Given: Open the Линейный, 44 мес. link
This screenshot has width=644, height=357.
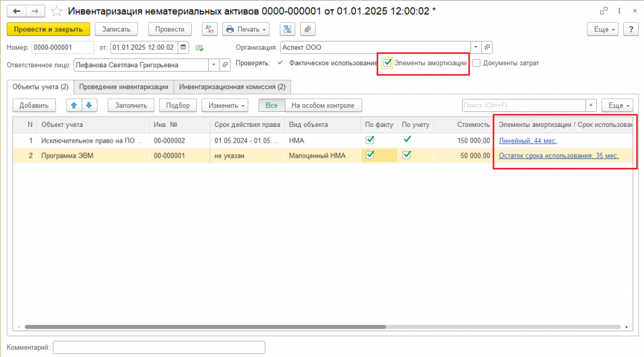Looking at the screenshot, I should (x=528, y=141).
